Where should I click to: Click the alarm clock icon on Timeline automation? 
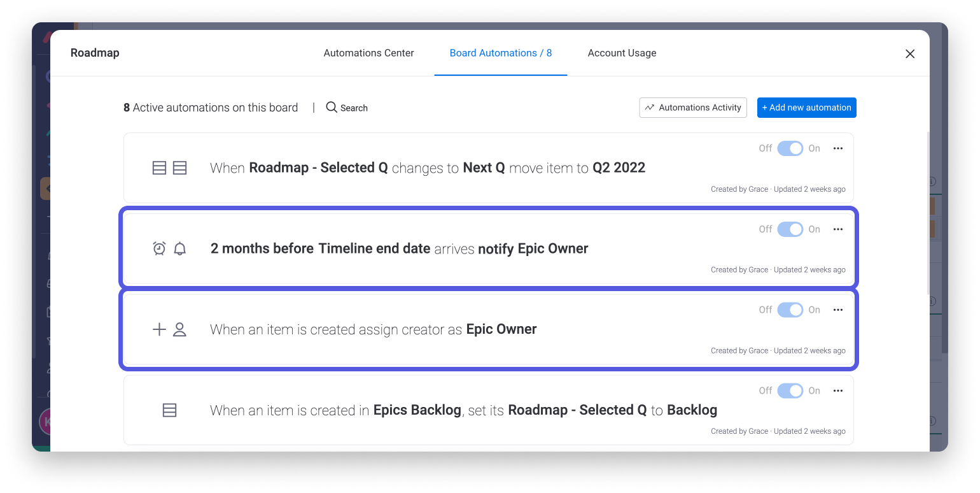click(x=159, y=248)
